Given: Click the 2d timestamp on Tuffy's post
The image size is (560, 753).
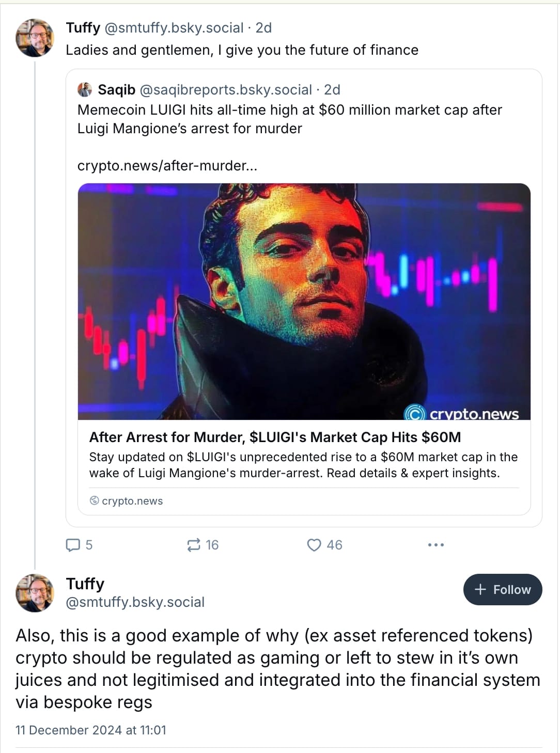Looking at the screenshot, I should 263,28.
